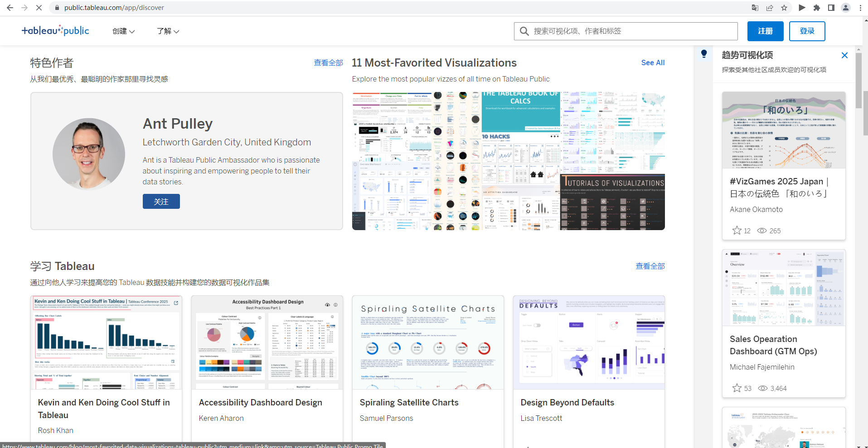868x448 pixels.
Task: Open Accessibility Dashboard Design thumbnail
Action: pyautogui.click(x=267, y=342)
